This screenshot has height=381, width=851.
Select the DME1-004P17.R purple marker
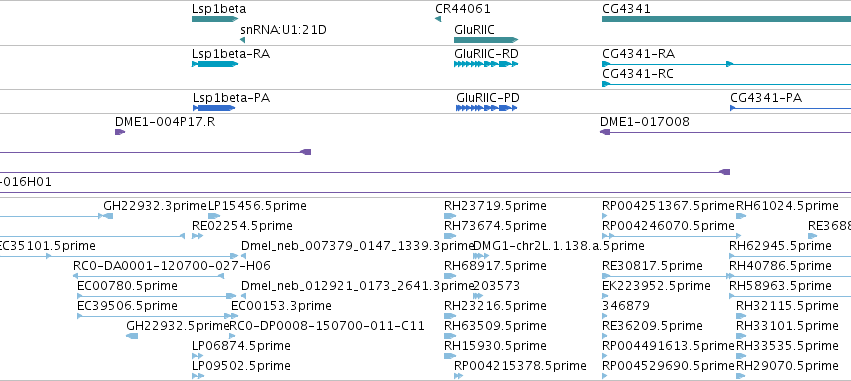(120, 132)
